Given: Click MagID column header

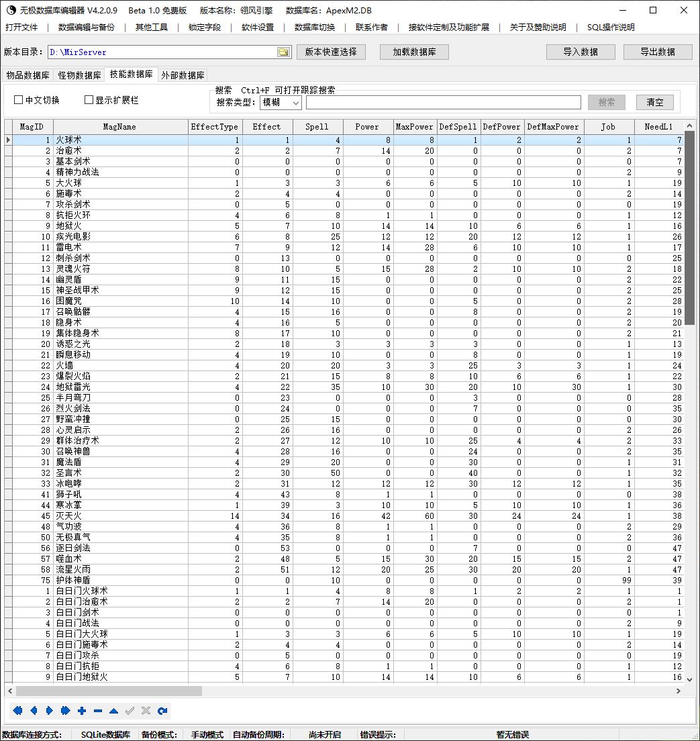Looking at the screenshot, I should (x=32, y=127).
